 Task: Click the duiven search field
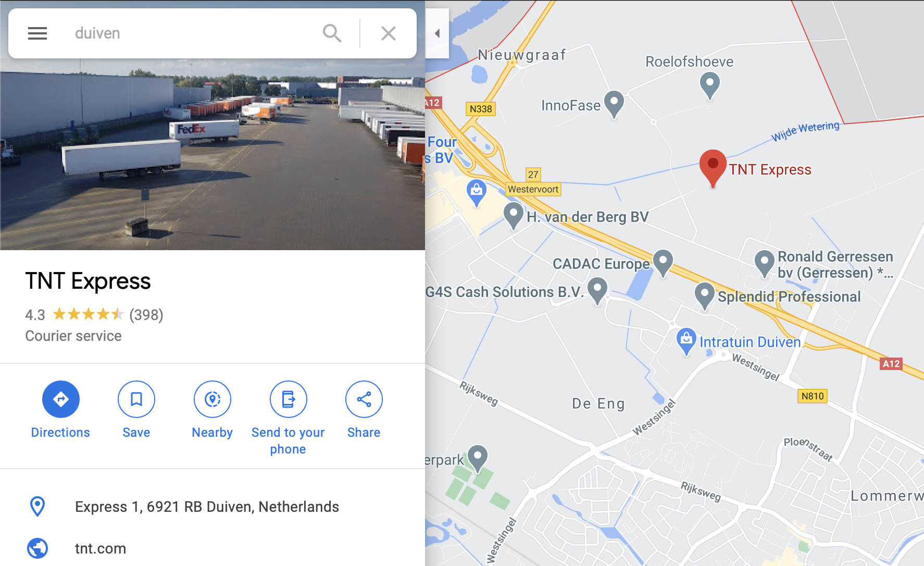193,33
